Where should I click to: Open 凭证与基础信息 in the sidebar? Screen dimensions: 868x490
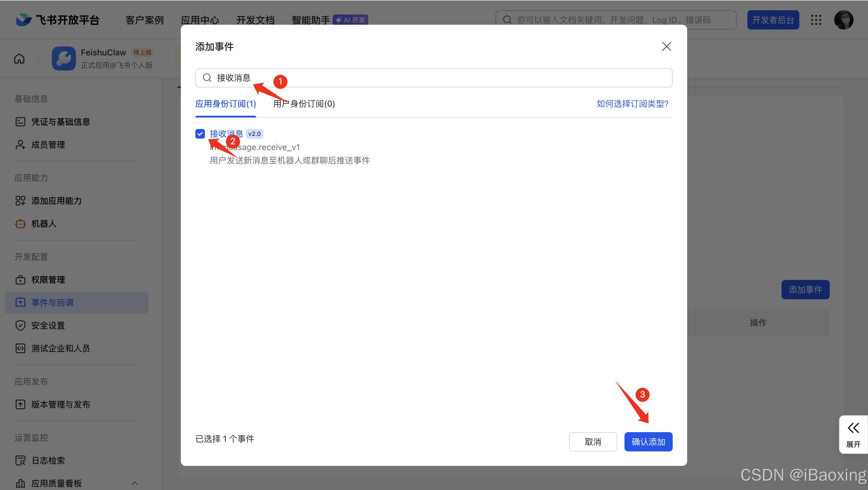coord(61,121)
